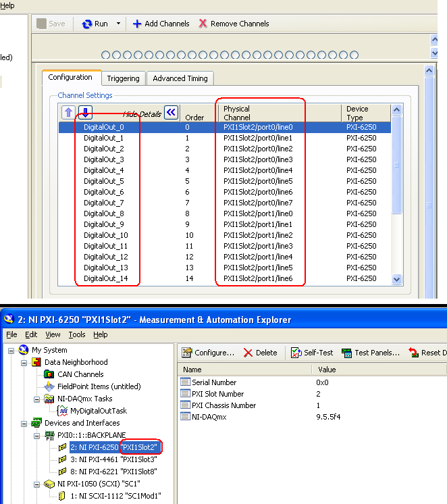
Task: Click Add Channels plus icon
Action: coord(137,24)
